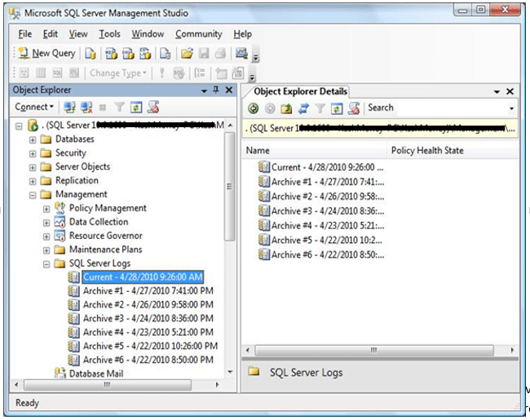Image resolution: width=530 pixels, height=420 pixels.
Task: Click the server node icon in tree
Action: 33,126
